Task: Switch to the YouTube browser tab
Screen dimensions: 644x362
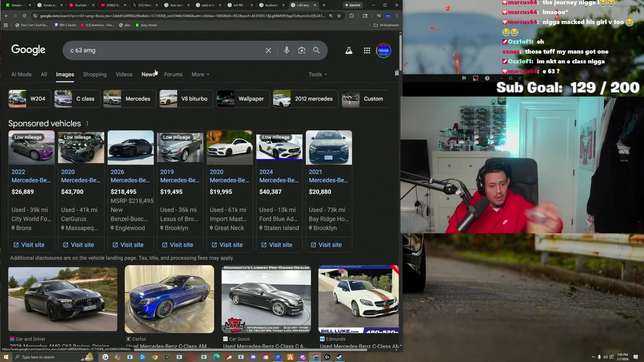Action: (x=80, y=5)
